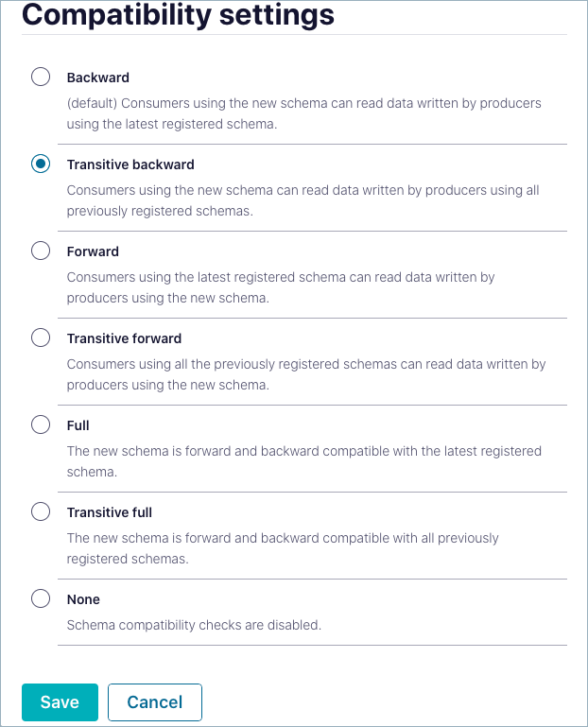Viewport: 588px width, 727px height.
Task: Click the Compatibility settings heading
Action: tap(178, 14)
